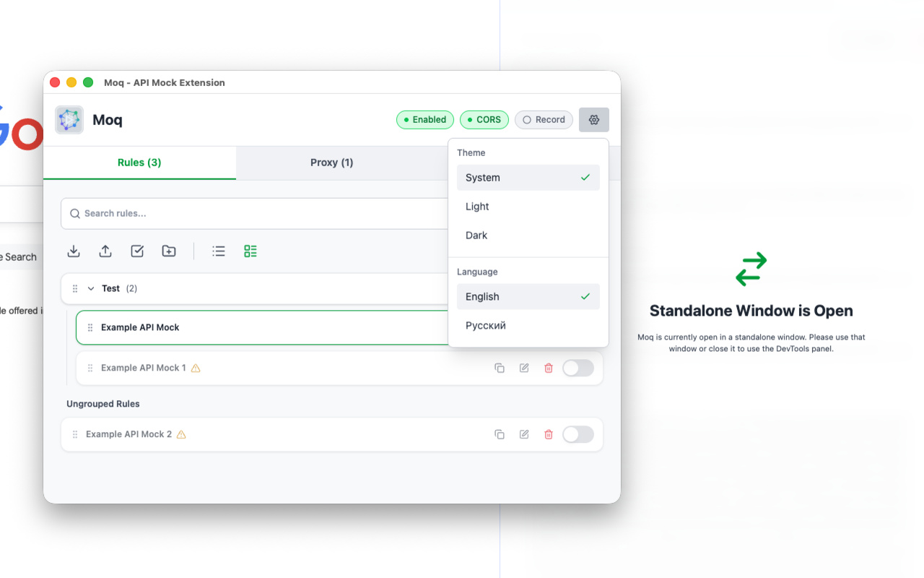This screenshot has height=578, width=924.
Task: Toggle the Record pill
Action: coord(544,120)
